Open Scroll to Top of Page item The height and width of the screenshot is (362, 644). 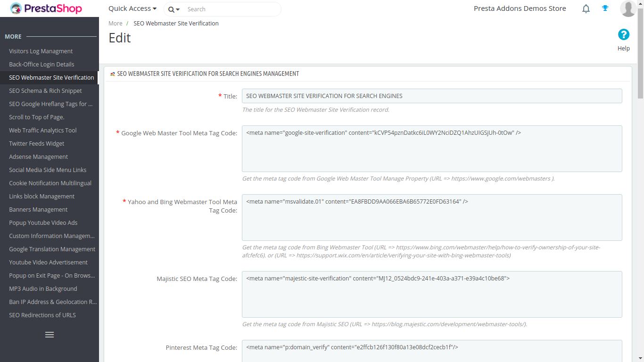[x=50, y=117]
